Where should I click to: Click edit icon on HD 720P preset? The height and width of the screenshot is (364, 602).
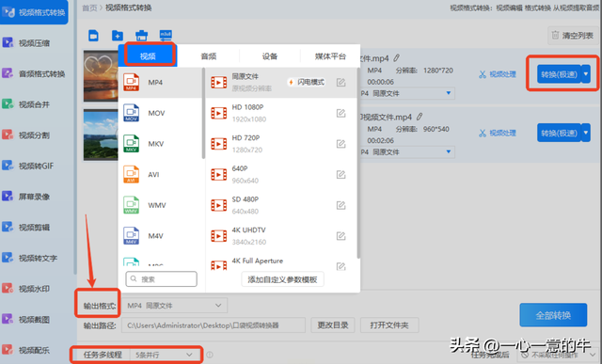(x=341, y=144)
